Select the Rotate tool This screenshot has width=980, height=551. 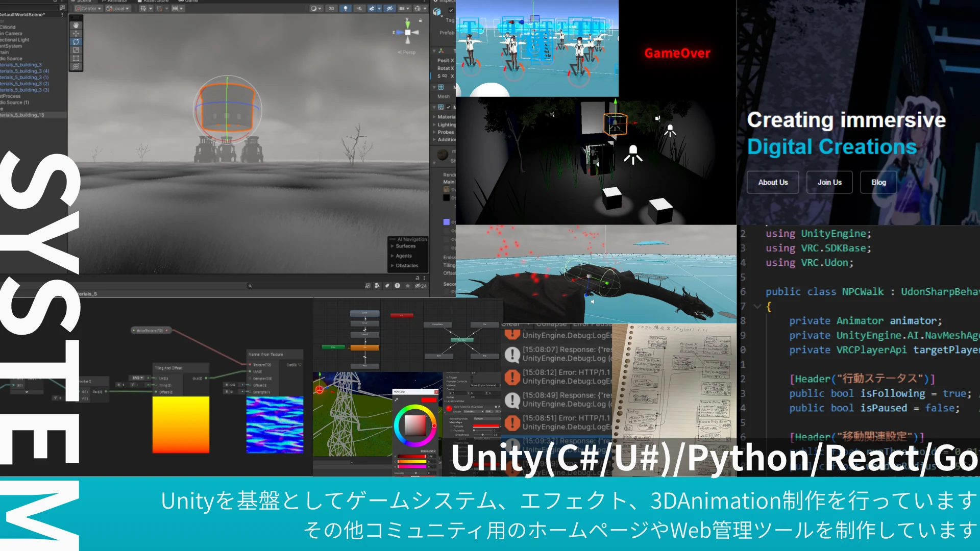pos(76,42)
